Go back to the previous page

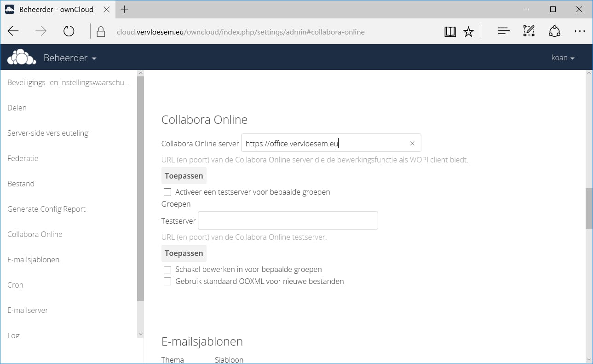[x=13, y=31]
